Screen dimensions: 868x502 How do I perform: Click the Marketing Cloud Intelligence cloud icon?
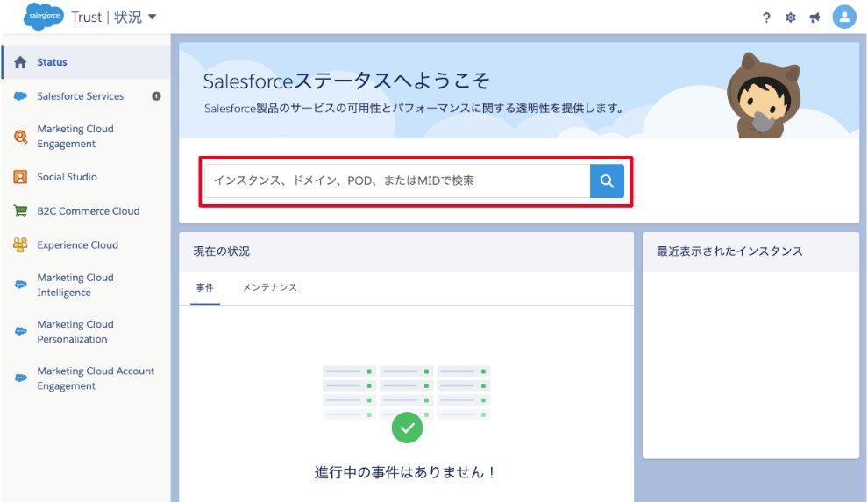pos(20,285)
